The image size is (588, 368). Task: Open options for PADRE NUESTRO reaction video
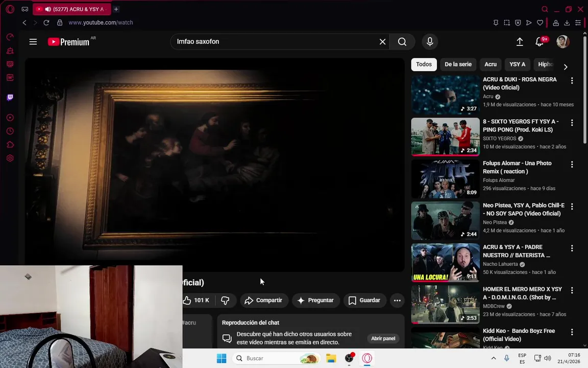(x=572, y=248)
